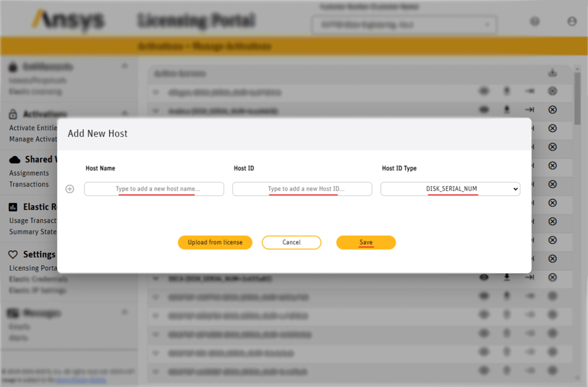Click the plus icon beside the host fields
588x387 pixels.
click(x=70, y=188)
